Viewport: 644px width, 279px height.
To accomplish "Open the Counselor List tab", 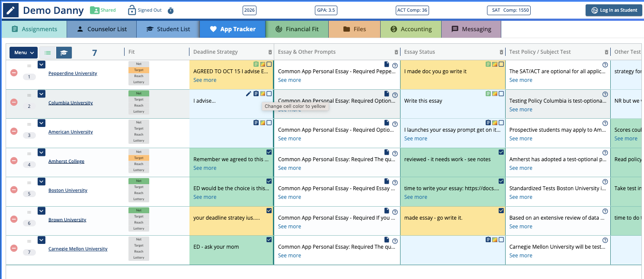I will [102, 29].
